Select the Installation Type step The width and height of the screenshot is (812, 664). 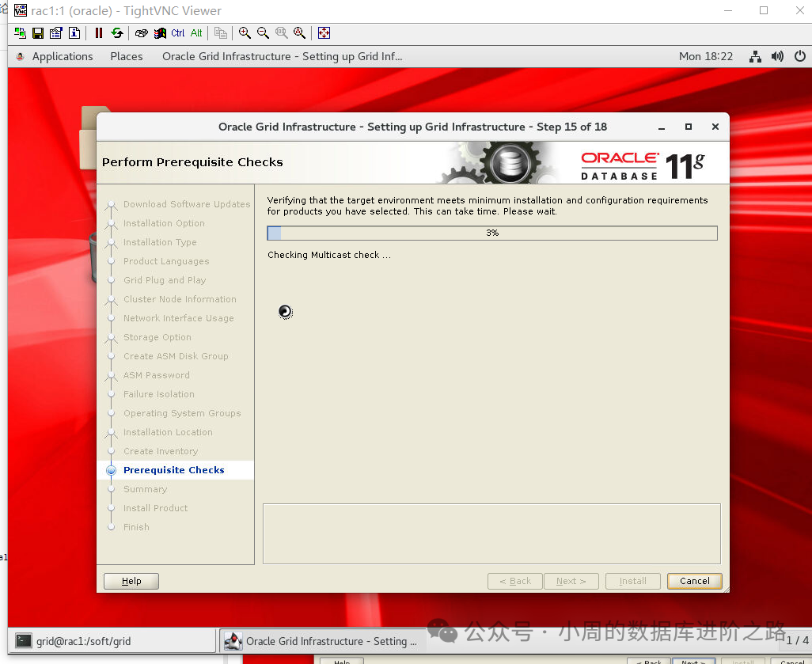tap(160, 242)
